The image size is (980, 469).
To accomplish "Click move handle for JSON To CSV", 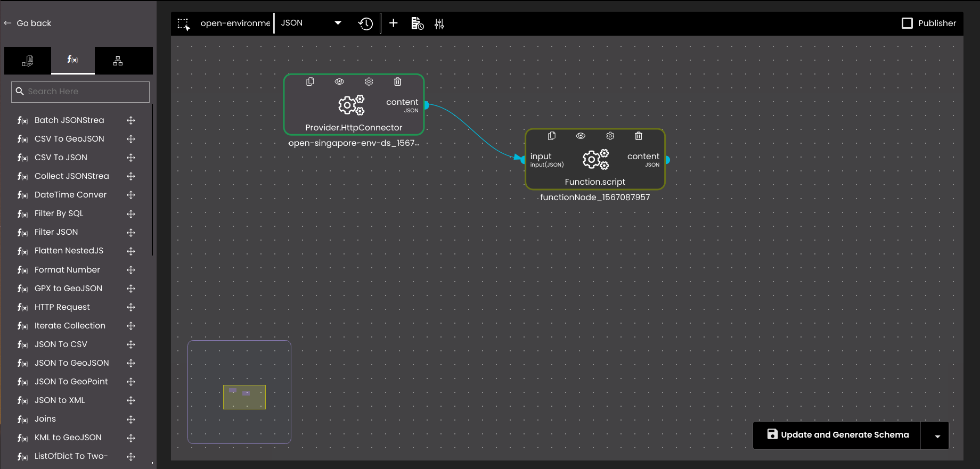I will pos(131,344).
